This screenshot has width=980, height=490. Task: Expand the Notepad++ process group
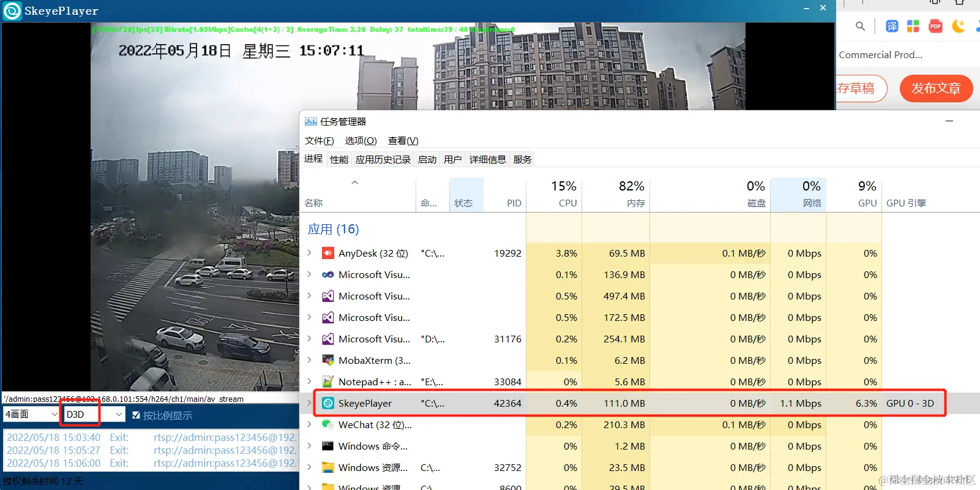[309, 381]
